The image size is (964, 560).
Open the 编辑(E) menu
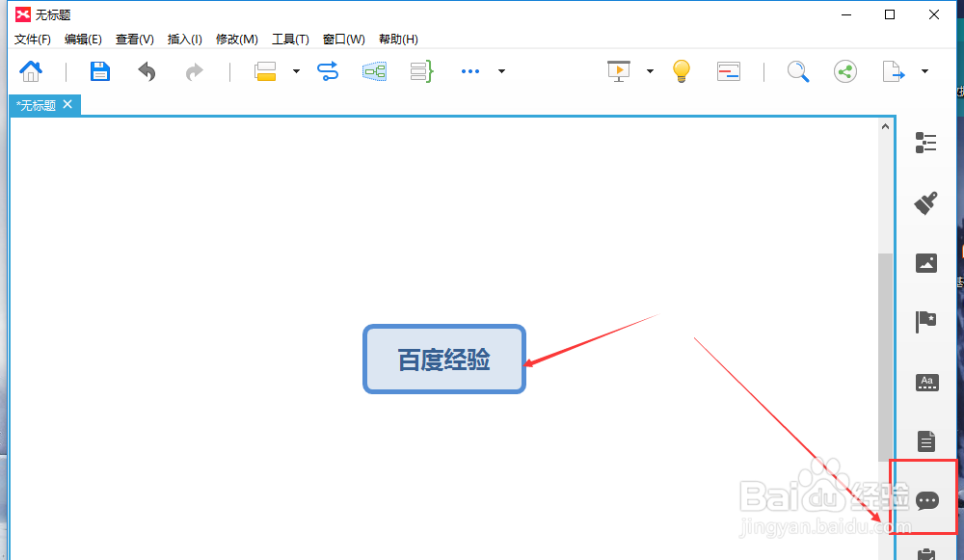83,40
